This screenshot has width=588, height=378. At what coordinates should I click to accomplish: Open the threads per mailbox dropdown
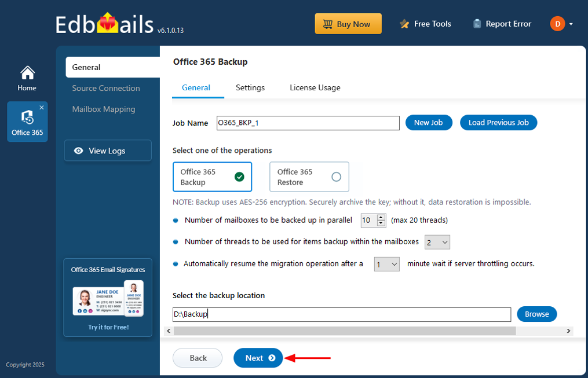437,243
